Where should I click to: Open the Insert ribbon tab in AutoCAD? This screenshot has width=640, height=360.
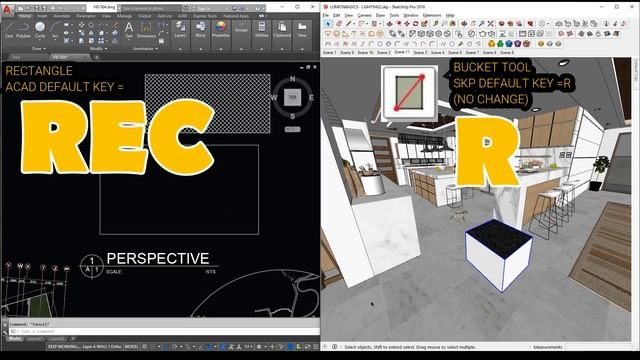point(42,16)
